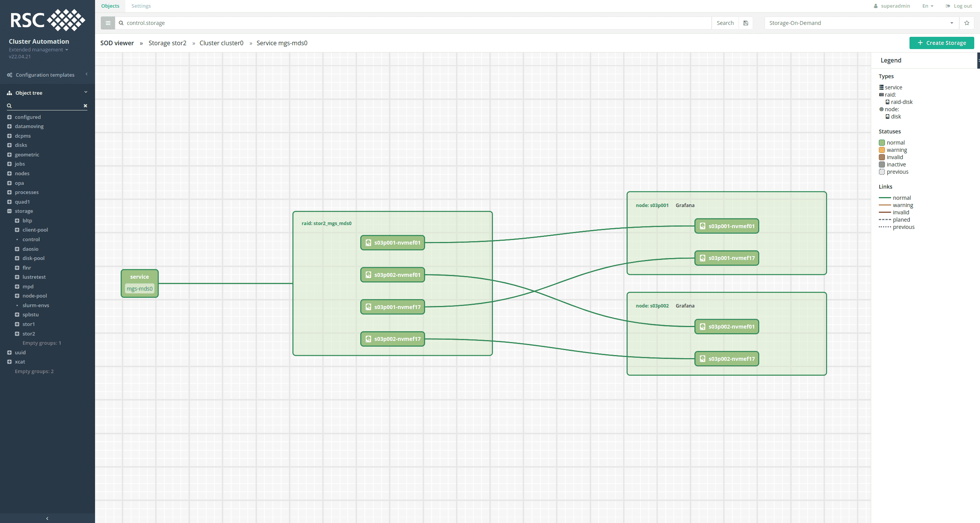This screenshot has width=980, height=523.
Task: Click the search magnifier in the object tree panel
Action: point(8,105)
